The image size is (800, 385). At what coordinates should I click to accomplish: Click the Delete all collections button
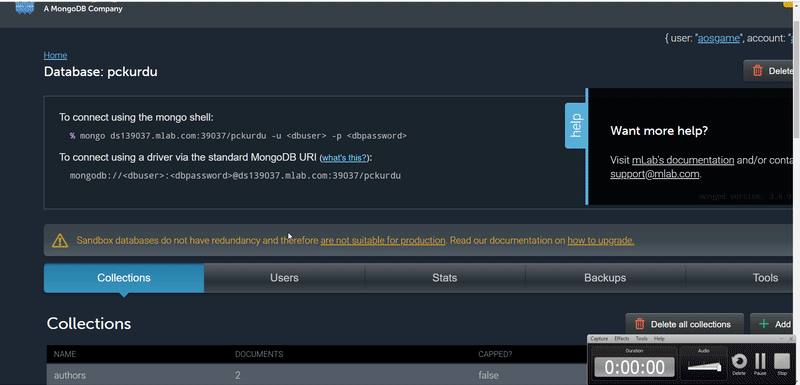pyautogui.click(x=685, y=324)
